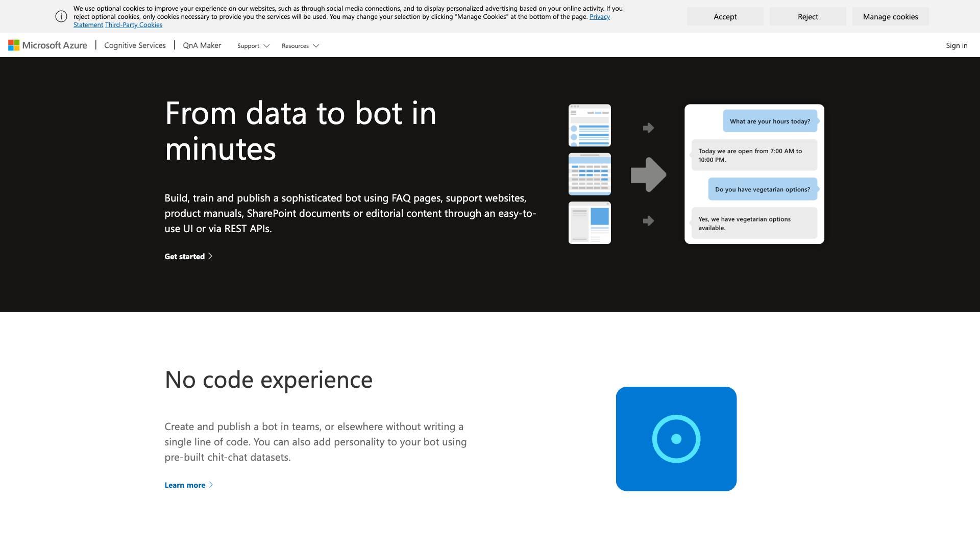Click the table spreadsheet document icon
This screenshot has height=551, width=980.
(x=590, y=174)
